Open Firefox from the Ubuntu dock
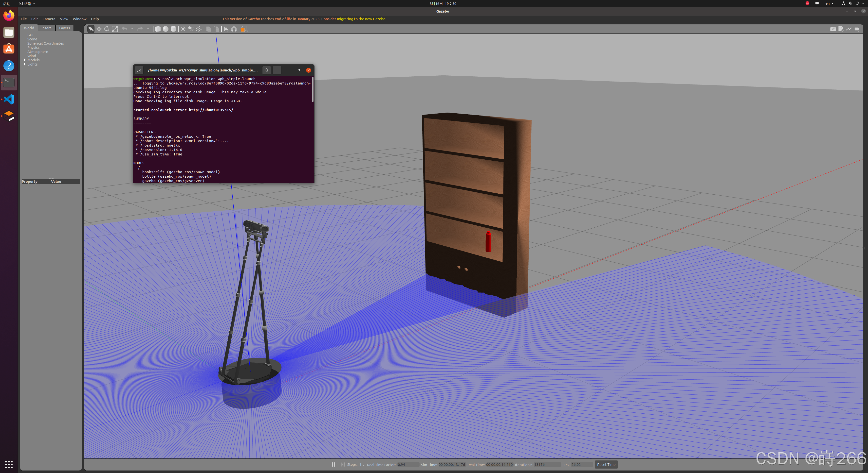This screenshot has width=868, height=473. 9,15
